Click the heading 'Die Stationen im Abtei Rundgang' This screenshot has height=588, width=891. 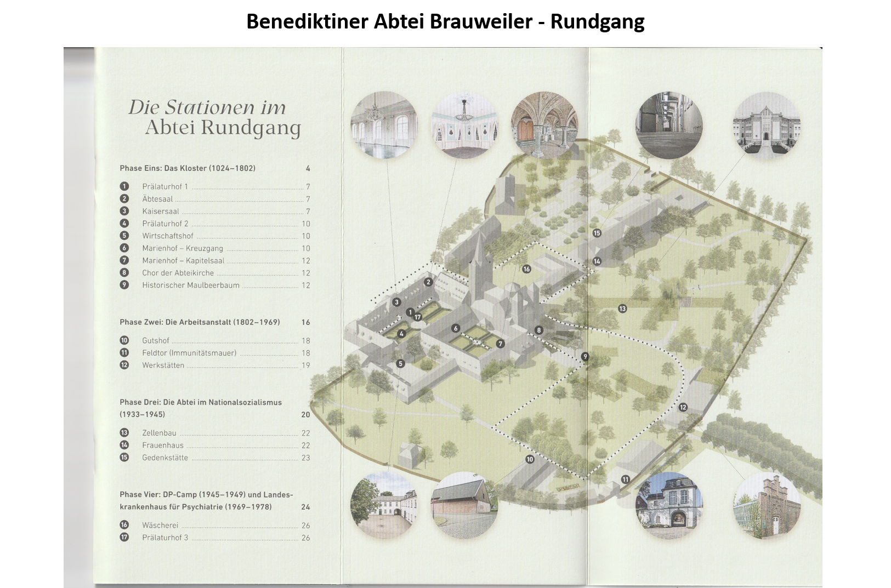pyautogui.click(x=215, y=117)
